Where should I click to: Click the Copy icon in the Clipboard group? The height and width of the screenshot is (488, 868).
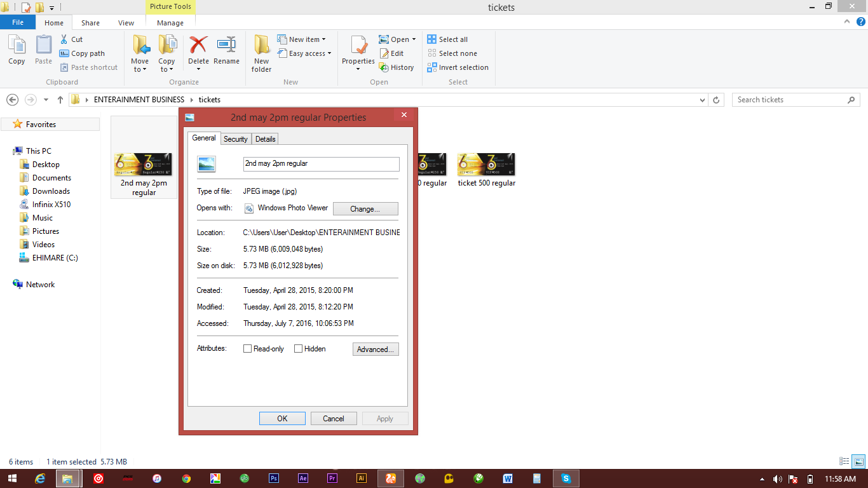pyautogui.click(x=17, y=46)
